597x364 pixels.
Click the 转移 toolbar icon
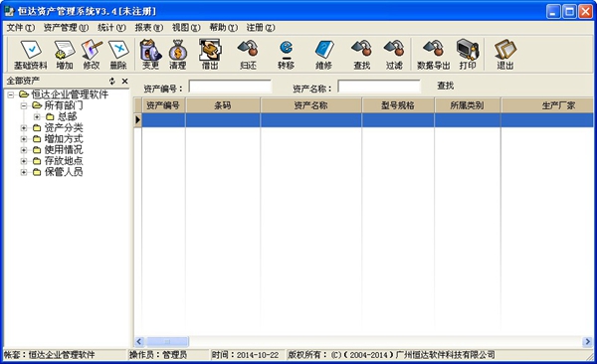click(x=286, y=55)
